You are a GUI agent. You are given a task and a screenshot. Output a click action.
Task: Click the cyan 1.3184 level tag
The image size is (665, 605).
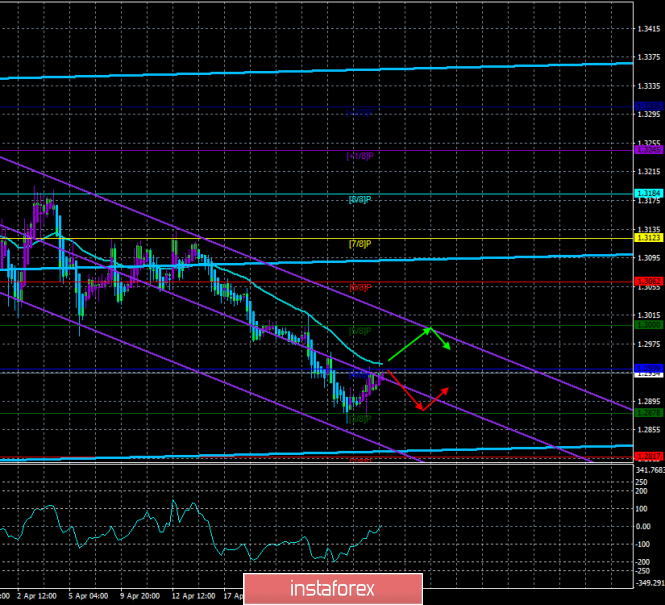point(648,193)
